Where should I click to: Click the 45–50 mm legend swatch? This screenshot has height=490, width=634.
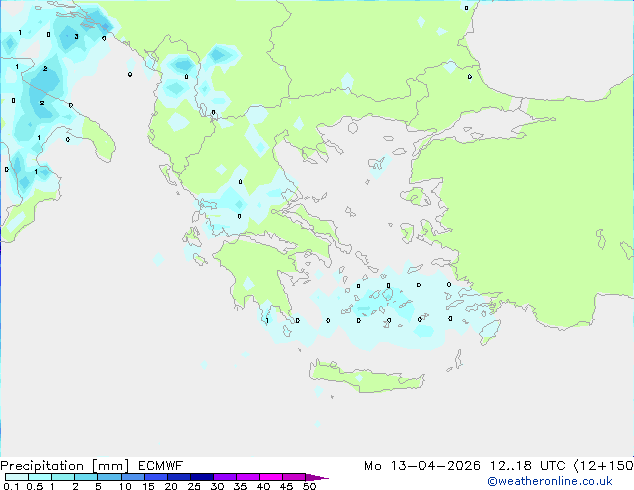pos(294,477)
